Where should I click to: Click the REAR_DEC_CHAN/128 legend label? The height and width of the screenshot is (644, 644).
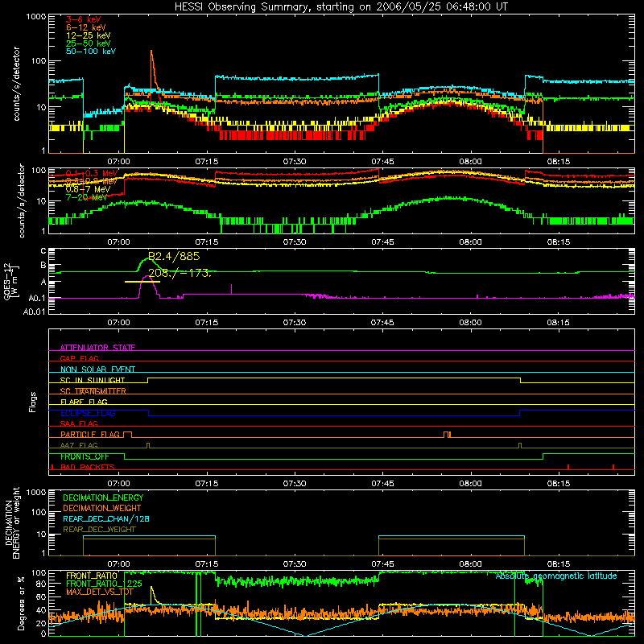pyautogui.click(x=106, y=518)
